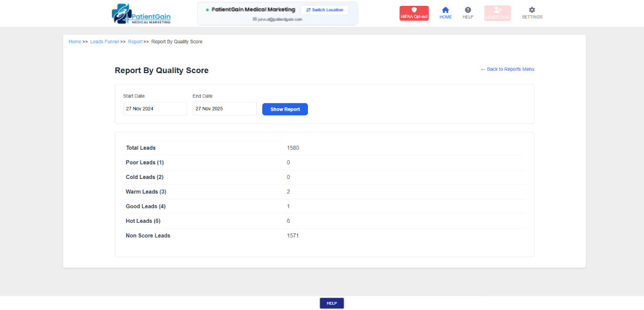Click the Start Date label
This screenshot has width=644, height=310.
[x=134, y=96]
